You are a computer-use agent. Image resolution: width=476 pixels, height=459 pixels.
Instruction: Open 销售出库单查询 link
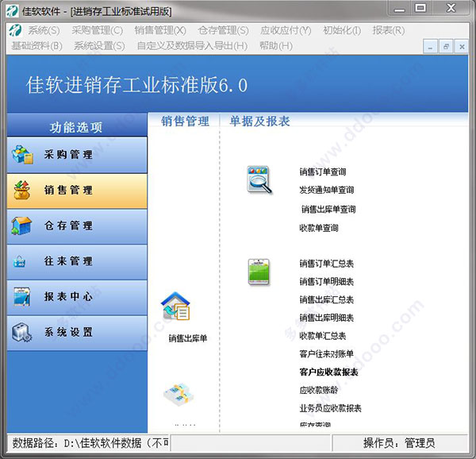(328, 210)
